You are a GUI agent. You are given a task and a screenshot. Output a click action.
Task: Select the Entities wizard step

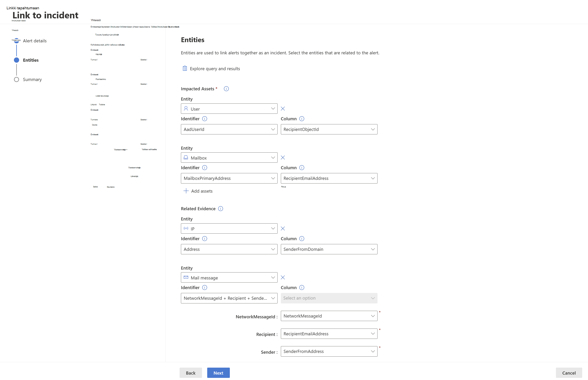pyautogui.click(x=31, y=60)
